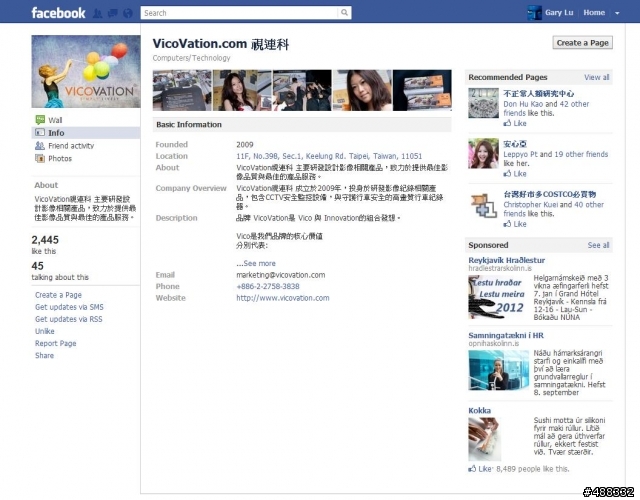
Task: Click the search magnifier button
Action: (344, 13)
